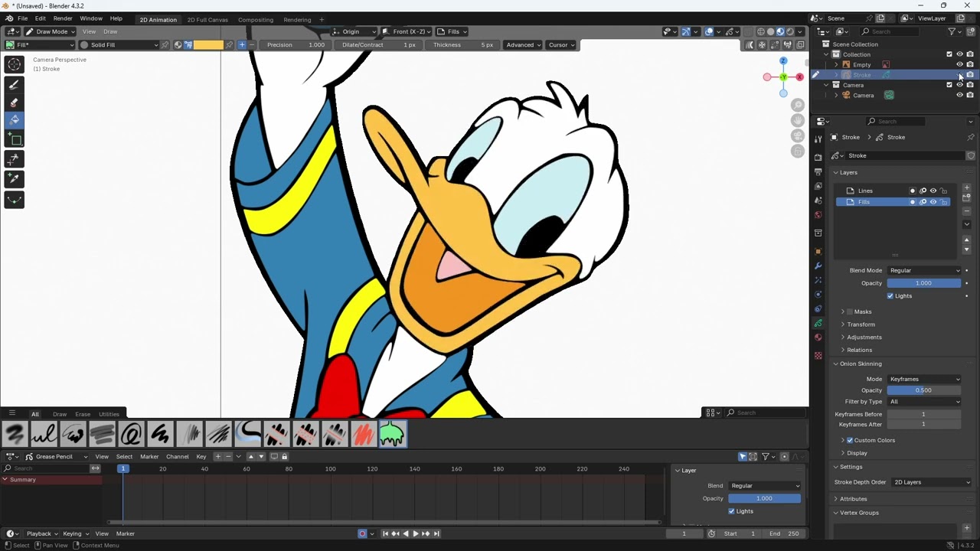Open the Draw Mode dropdown
The width and height of the screenshot is (980, 551).
coord(51,31)
